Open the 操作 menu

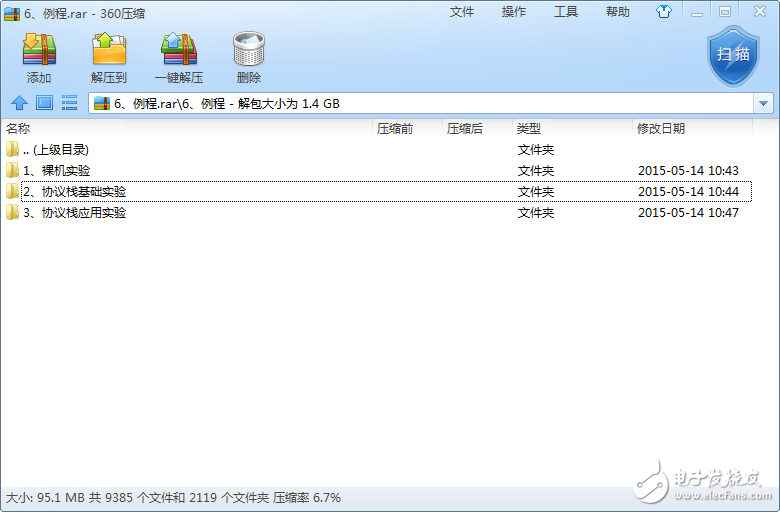(x=513, y=12)
